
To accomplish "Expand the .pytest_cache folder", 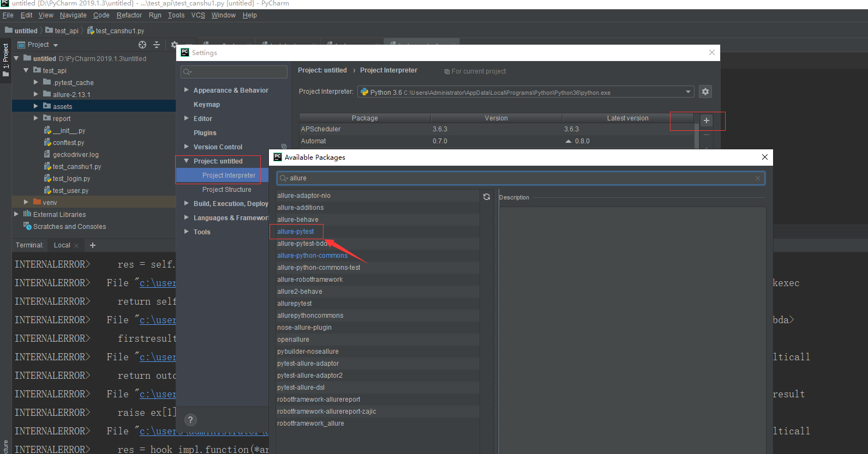I will [36, 82].
